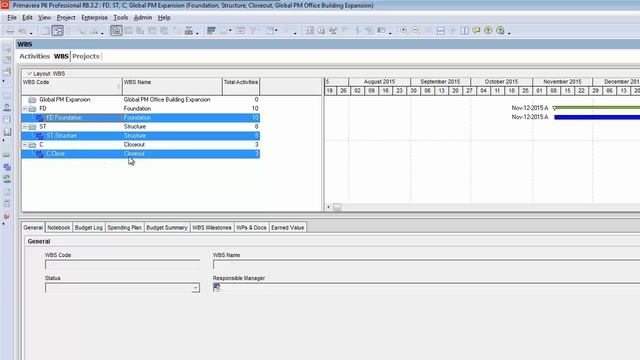Collapse the ST WBS node
The image size is (640, 360).
click(x=25, y=127)
